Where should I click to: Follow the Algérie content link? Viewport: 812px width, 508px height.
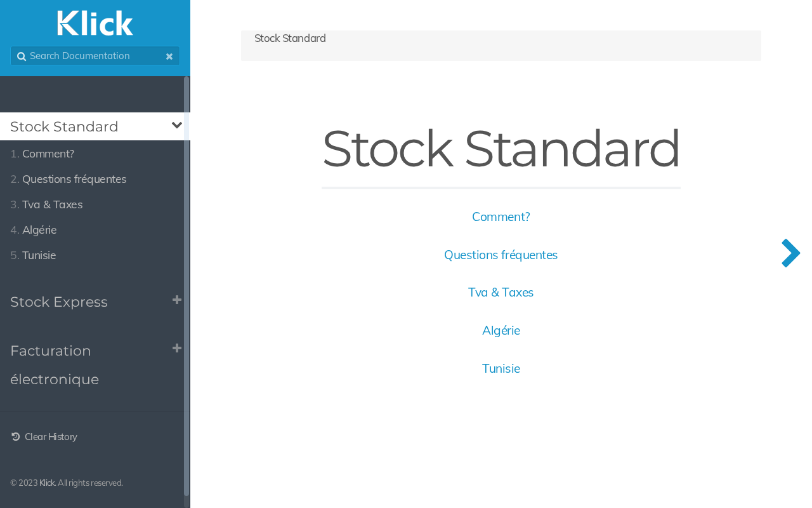point(501,330)
